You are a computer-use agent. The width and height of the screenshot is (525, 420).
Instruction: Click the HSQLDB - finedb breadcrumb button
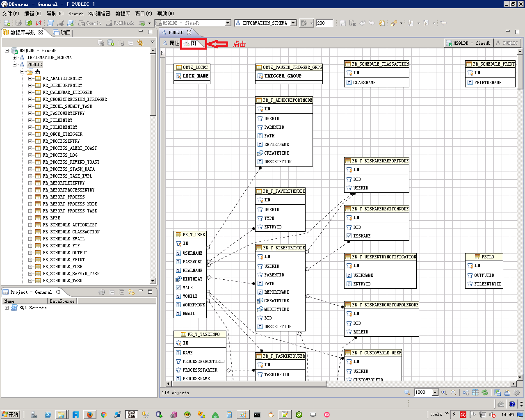pyautogui.click(x=468, y=43)
